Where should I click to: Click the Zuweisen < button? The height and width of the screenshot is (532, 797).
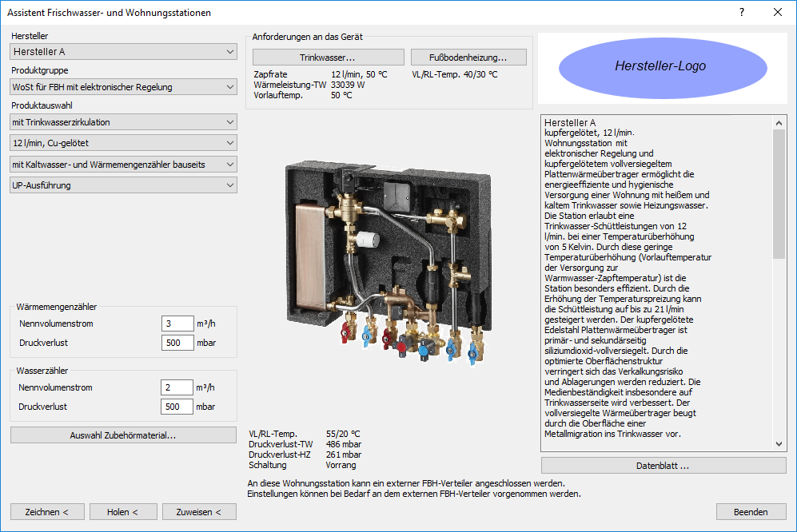point(199,512)
